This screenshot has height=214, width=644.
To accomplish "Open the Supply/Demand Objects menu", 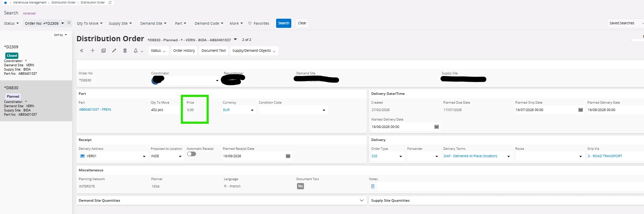I will point(254,51).
